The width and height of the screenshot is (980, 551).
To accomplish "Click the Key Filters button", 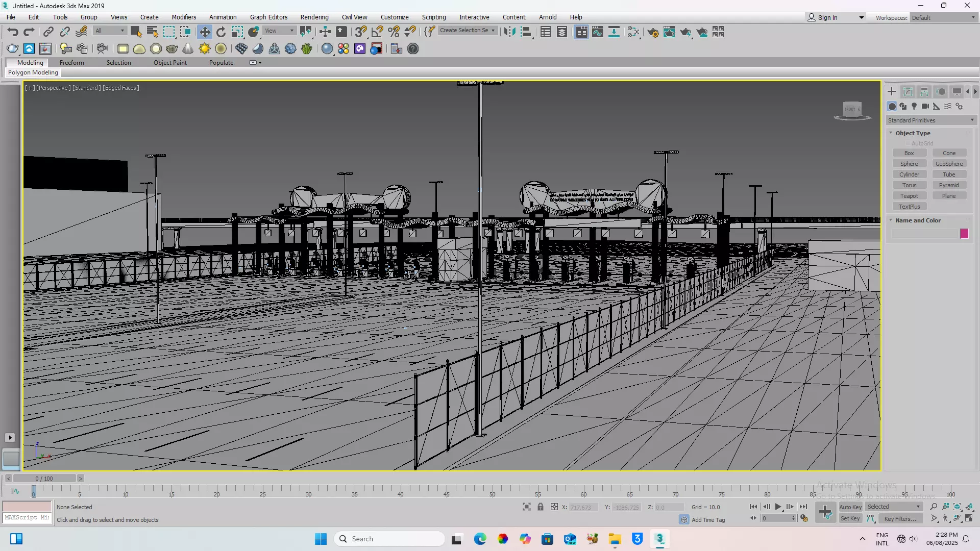I will pos(900,518).
